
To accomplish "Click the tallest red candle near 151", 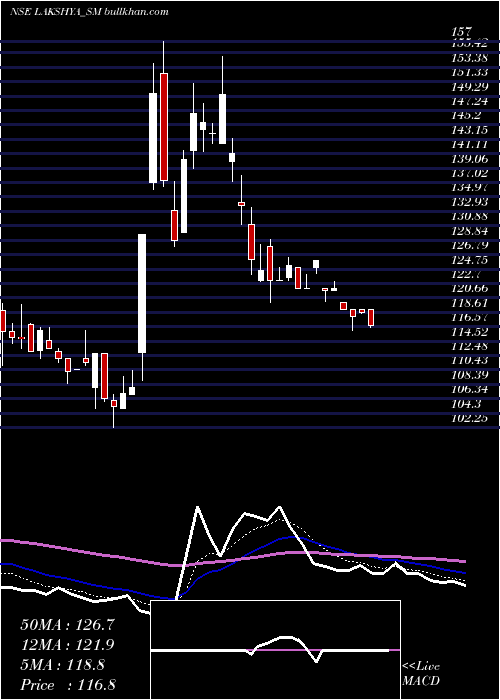I will click(x=164, y=127).
